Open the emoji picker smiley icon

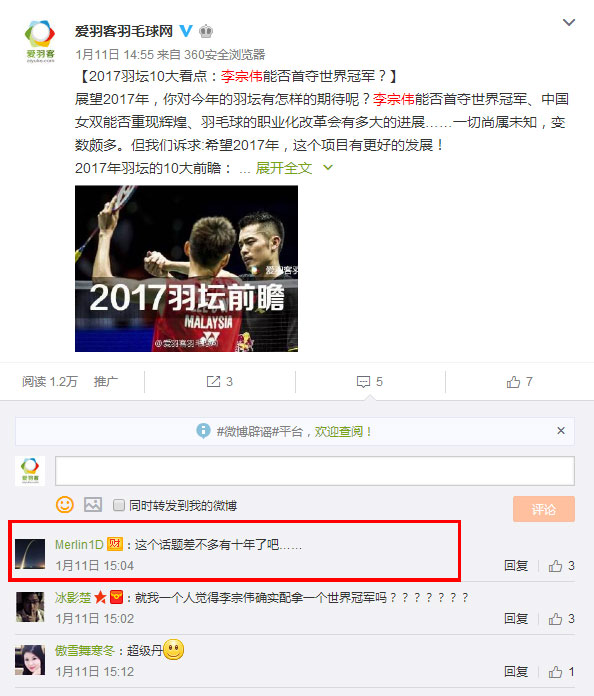point(65,505)
